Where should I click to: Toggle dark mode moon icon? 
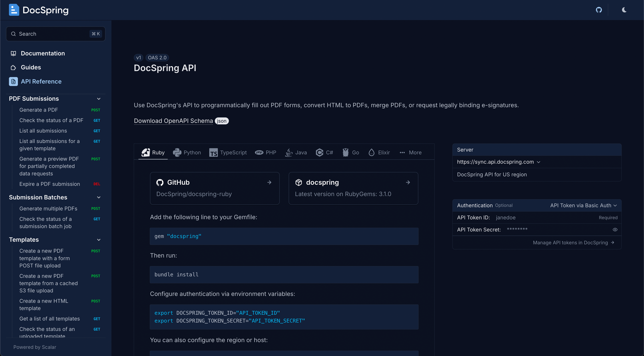624,10
